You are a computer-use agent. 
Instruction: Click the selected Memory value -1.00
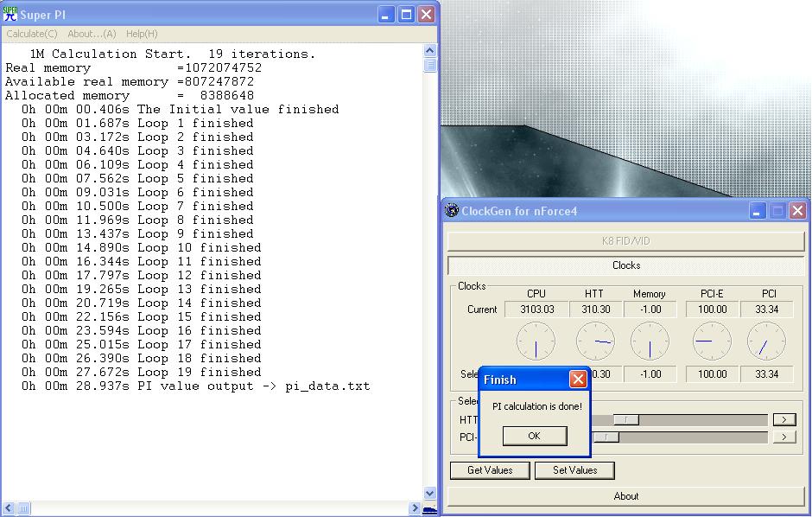tap(650, 374)
